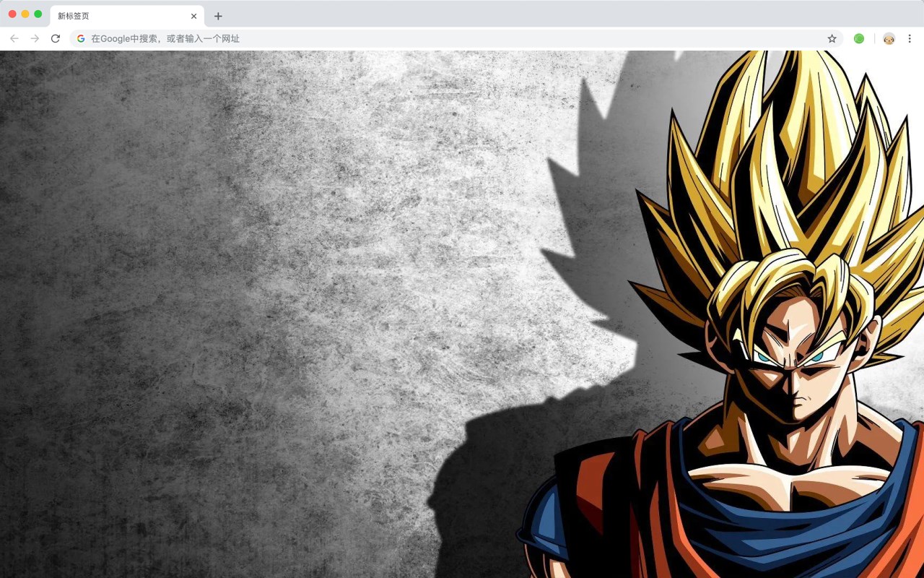Maximize window with green button
The height and width of the screenshot is (578, 924).
[38, 14]
